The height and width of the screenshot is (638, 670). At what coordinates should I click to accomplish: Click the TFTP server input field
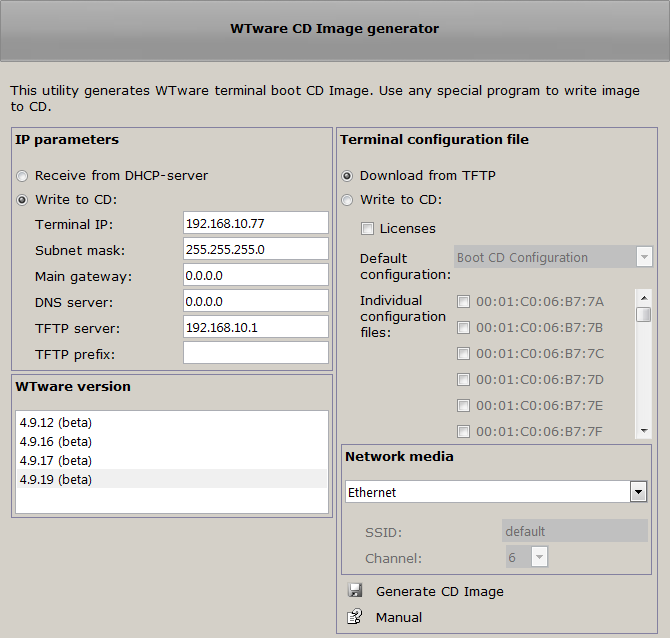(x=256, y=327)
